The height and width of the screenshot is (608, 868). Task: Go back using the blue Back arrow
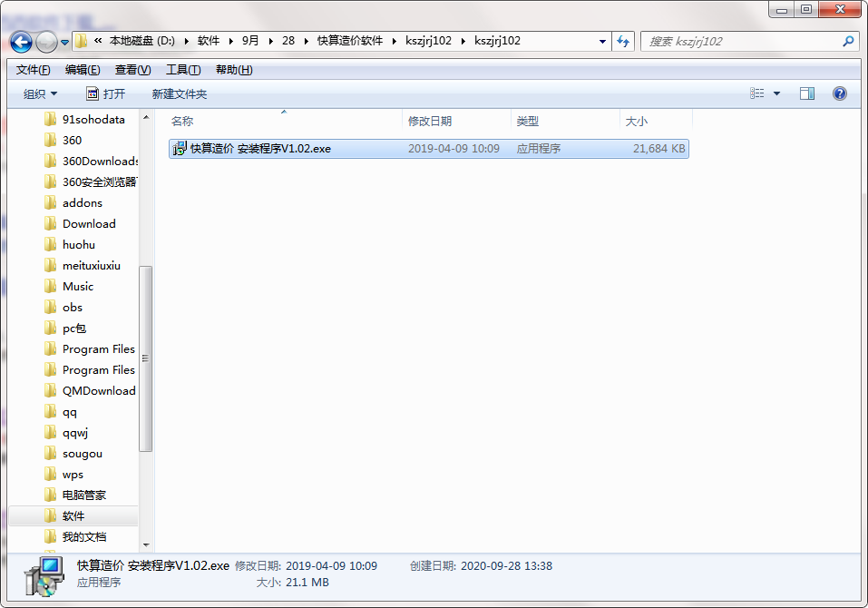pos(21,42)
